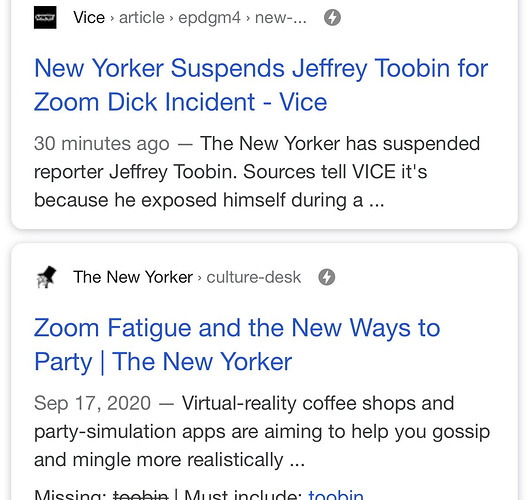Viewport: 529px width, 500px height.
Task: Tap the AMP lightning icon beside culture-desk
Action: coord(327,277)
